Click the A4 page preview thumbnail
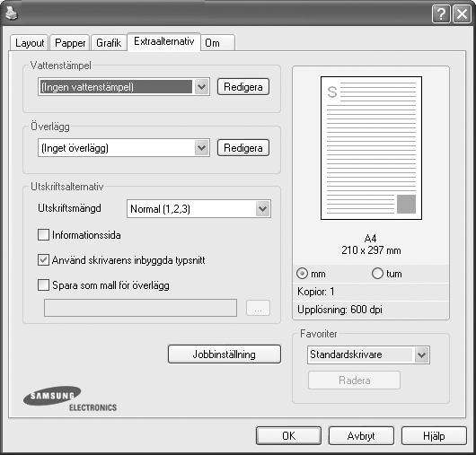This screenshot has height=455, width=476. [371, 148]
